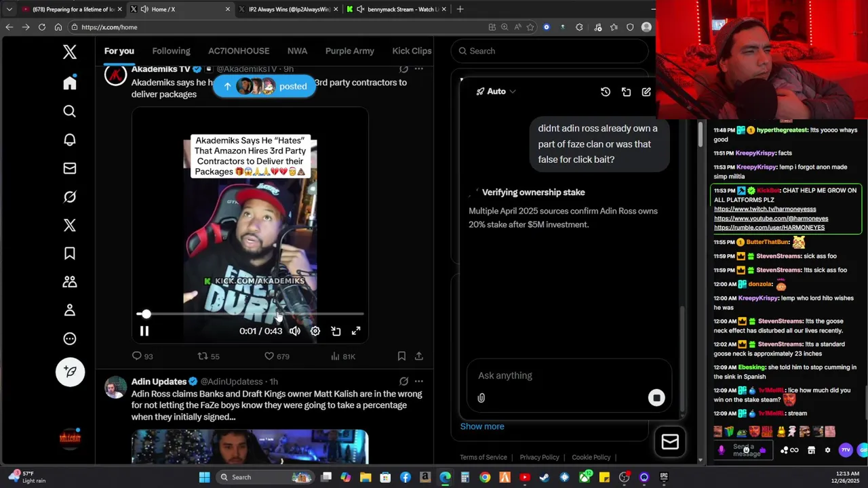Image resolution: width=868 pixels, height=488 pixels.
Task: Like the Akademiks post with 679 likes
Action: click(269, 356)
